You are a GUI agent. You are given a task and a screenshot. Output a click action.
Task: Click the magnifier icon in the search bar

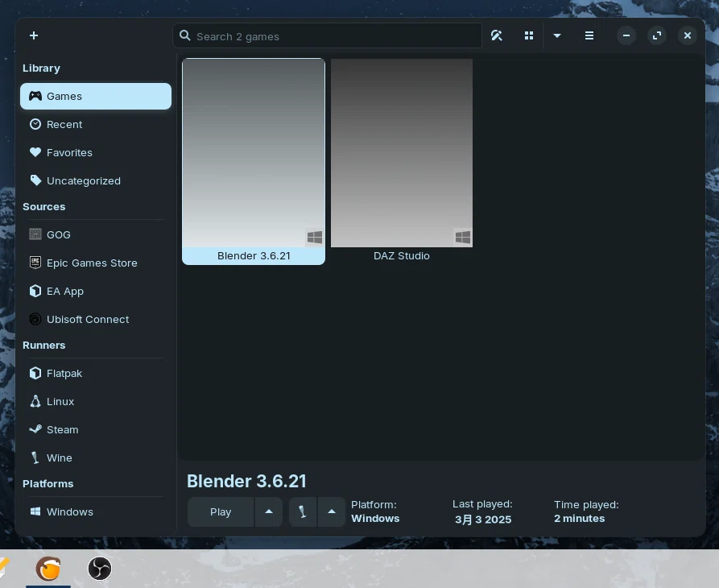tap(185, 35)
